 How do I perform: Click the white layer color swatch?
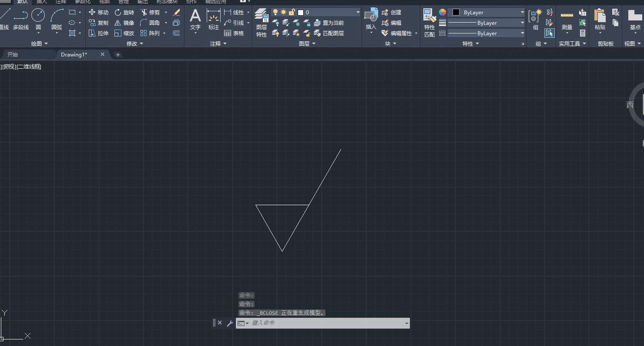[x=300, y=12]
